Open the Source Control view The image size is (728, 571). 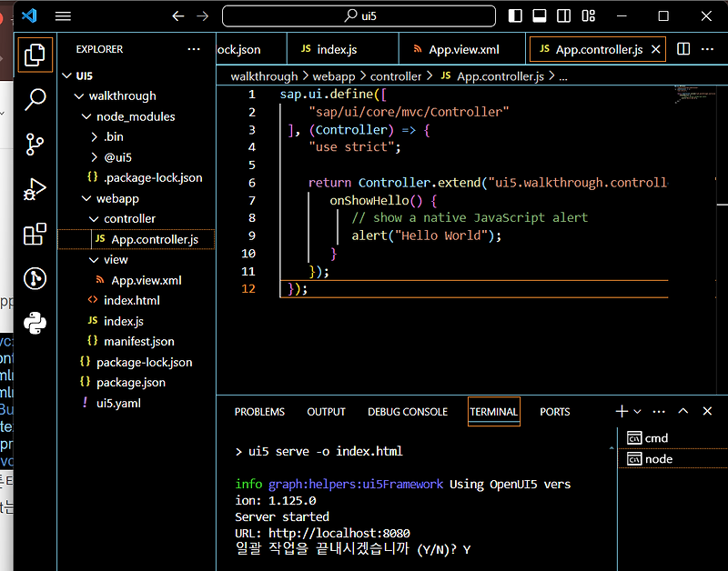pos(35,145)
